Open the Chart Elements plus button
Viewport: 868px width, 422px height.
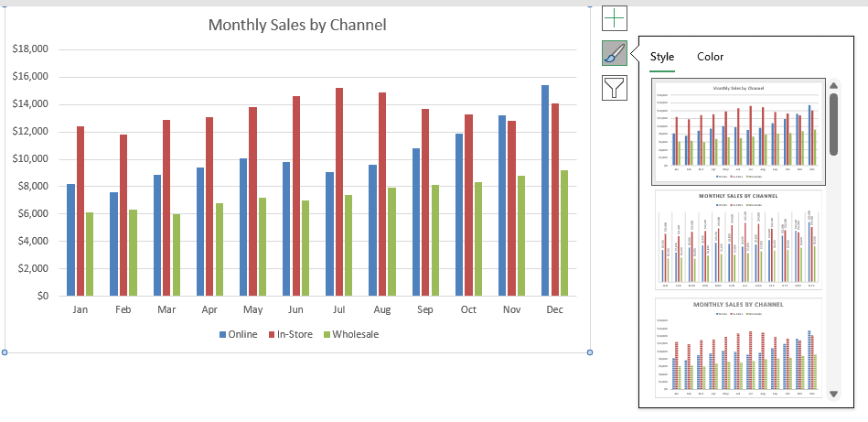615,18
